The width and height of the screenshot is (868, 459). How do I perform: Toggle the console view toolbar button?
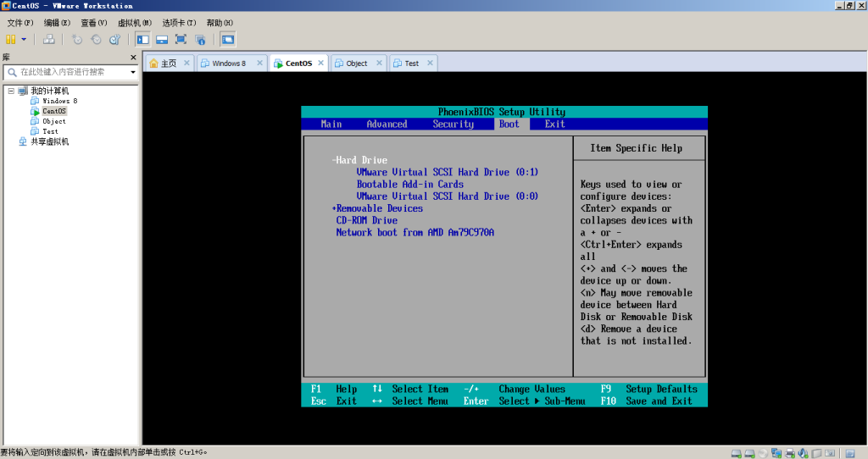coord(227,39)
